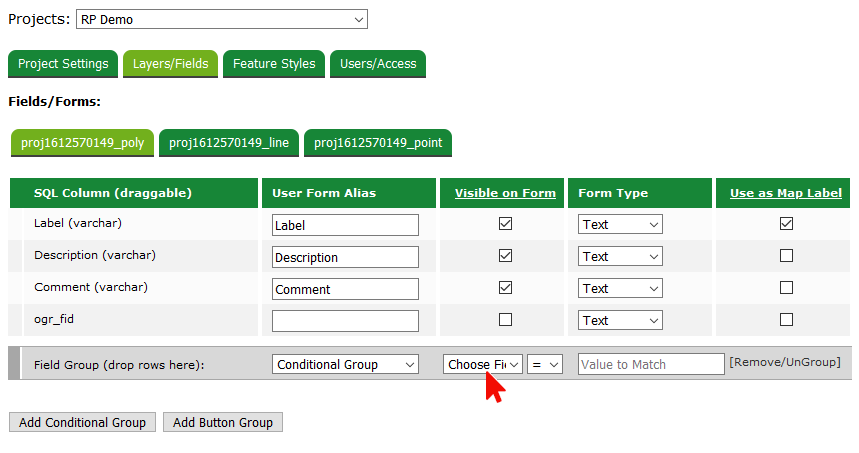Open the Projects dropdown showing RP Demo
This screenshot has height=453, width=859.
221,19
